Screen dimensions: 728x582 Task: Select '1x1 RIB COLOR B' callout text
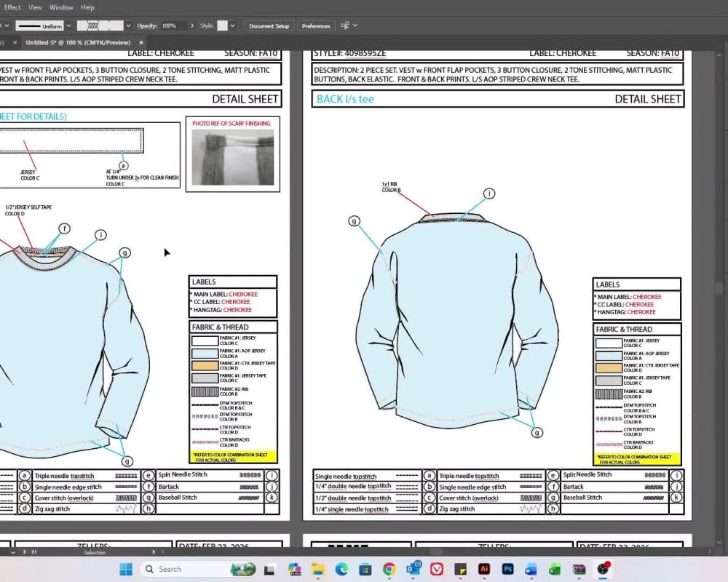pyautogui.click(x=391, y=187)
